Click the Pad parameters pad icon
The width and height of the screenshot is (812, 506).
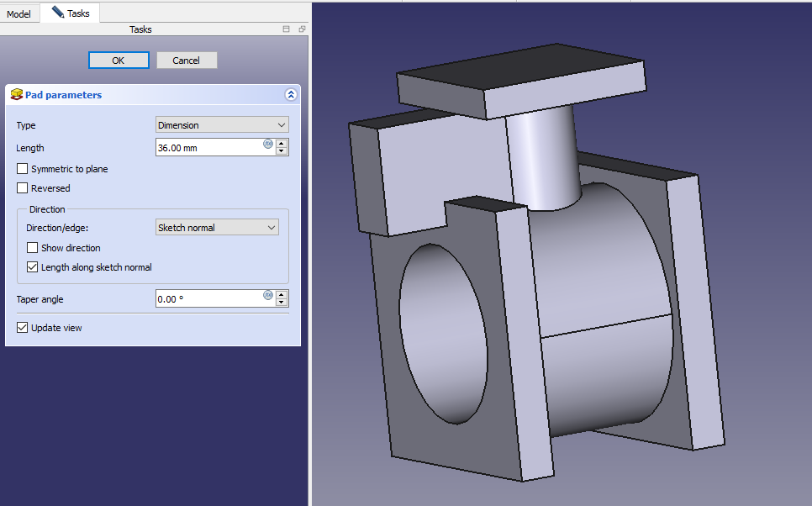[16, 95]
